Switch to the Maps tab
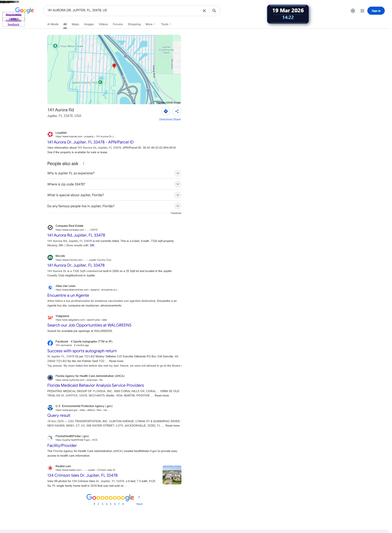The width and height of the screenshot is (392, 533). coord(75,24)
